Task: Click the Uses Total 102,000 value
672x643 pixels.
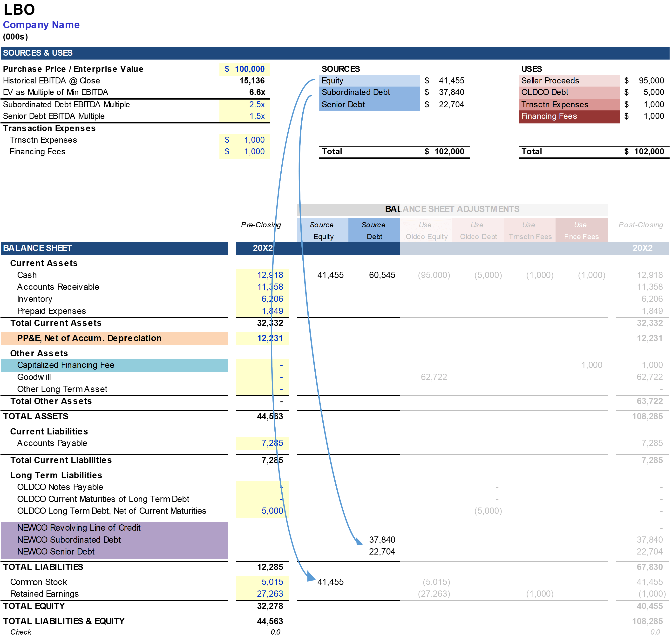Action: pyautogui.click(x=649, y=151)
